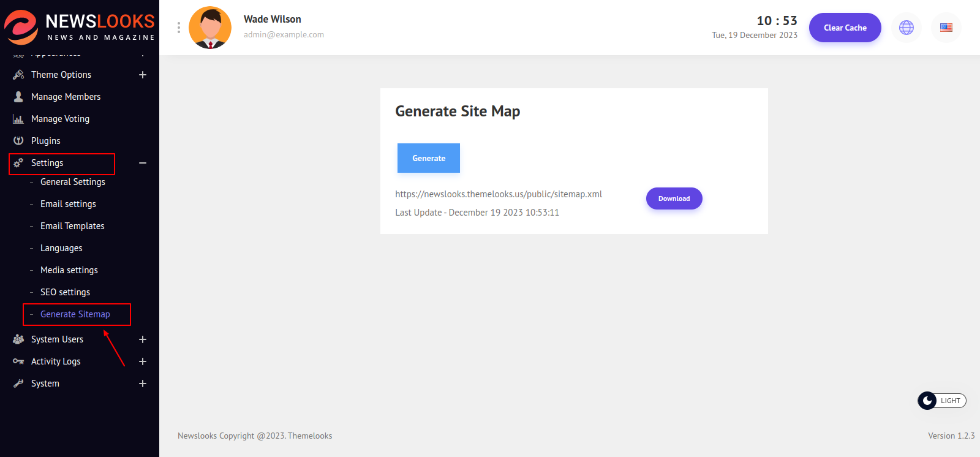Open General Settings in sidebar

click(x=73, y=182)
